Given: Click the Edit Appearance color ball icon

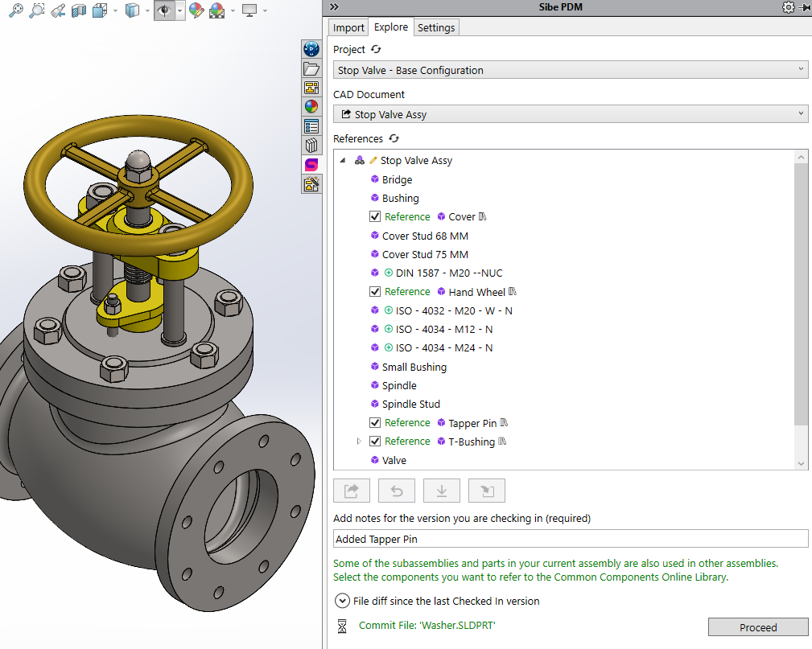Looking at the screenshot, I should pyautogui.click(x=196, y=10).
